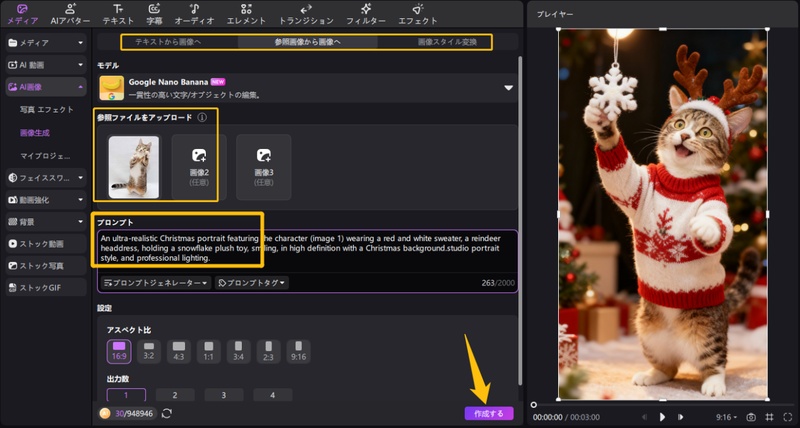Expand the プロンプトジェネレーター dropdown
Image resolution: width=800 pixels, height=428 pixels.
(155, 283)
